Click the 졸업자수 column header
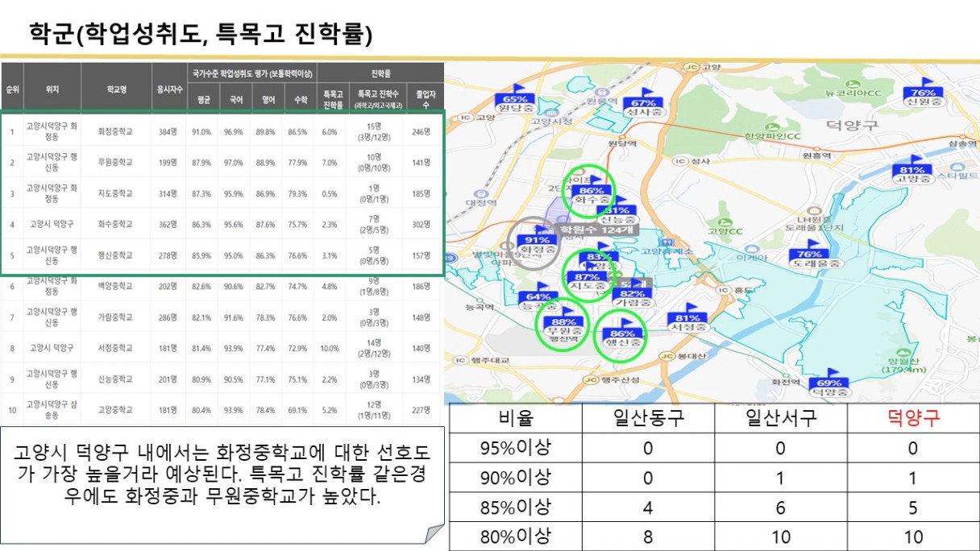 [425, 99]
